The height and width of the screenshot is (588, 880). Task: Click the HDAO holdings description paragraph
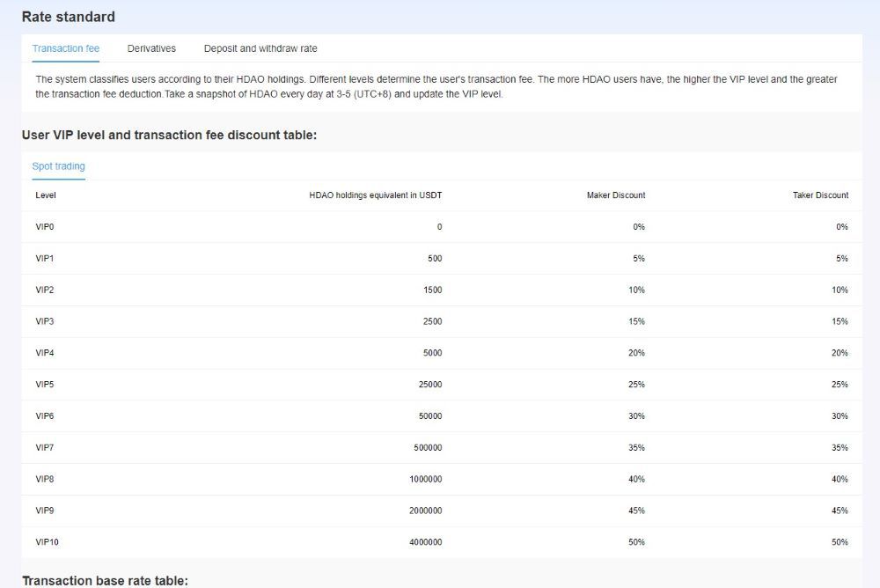pos(436,86)
